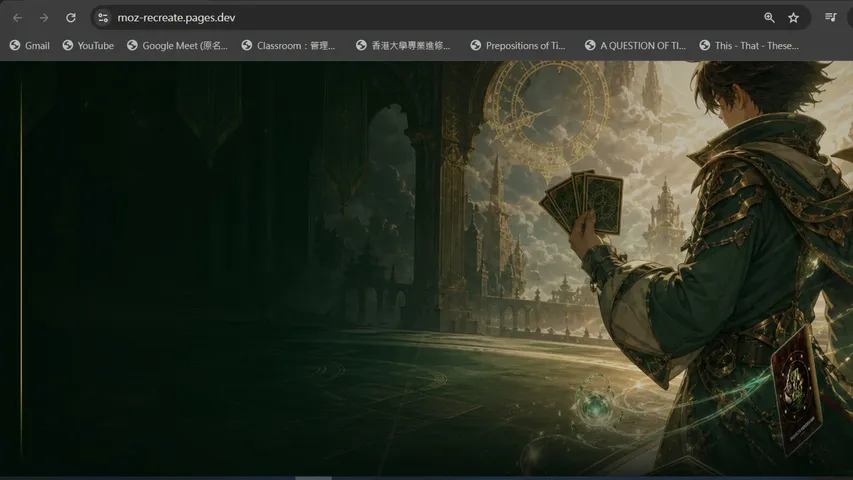Viewport: 853px width, 480px height.
Task: Click the globe icon beside This - That bookmark
Action: click(x=705, y=46)
